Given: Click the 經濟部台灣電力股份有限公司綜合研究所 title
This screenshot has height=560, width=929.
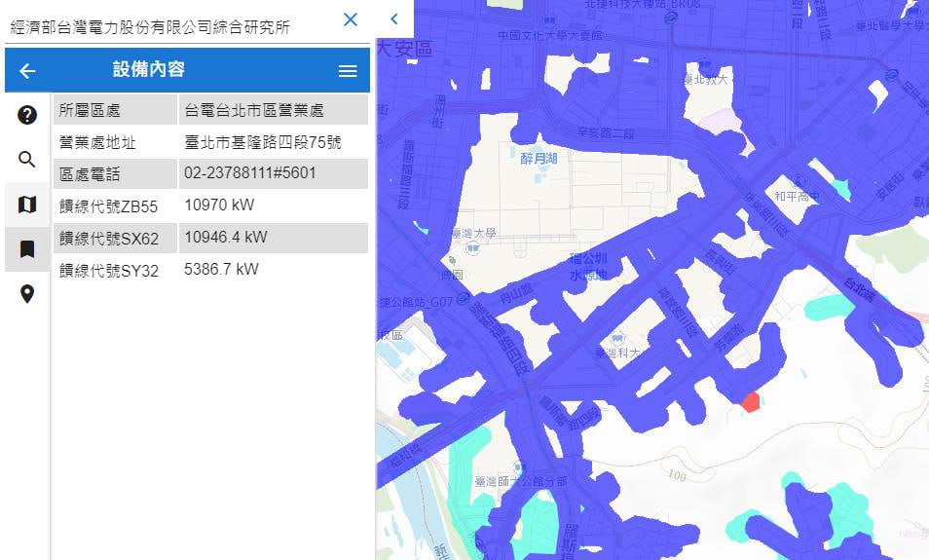Looking at the screenshot, I should pyautogui.click(x=150, y=27).
